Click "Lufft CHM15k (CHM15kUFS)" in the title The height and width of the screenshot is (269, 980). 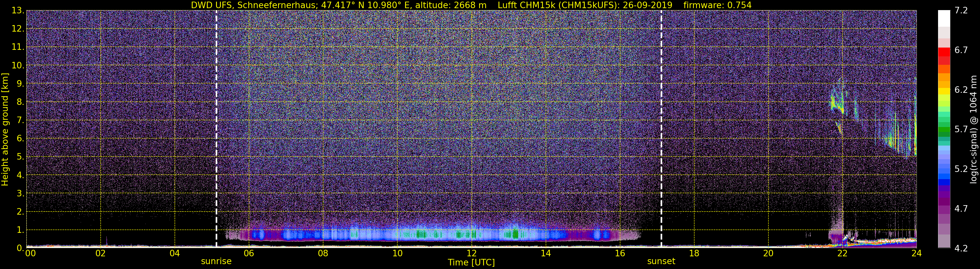coord(559,5)
